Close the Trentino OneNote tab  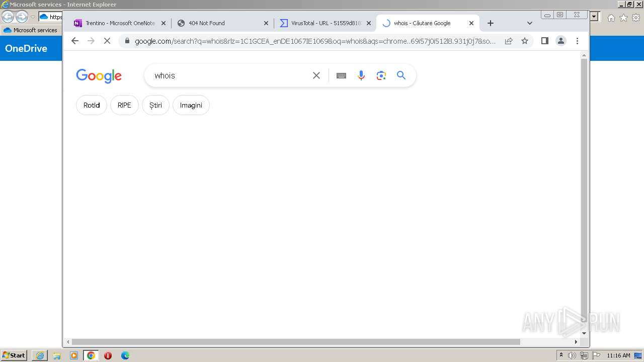pos(163,23)
